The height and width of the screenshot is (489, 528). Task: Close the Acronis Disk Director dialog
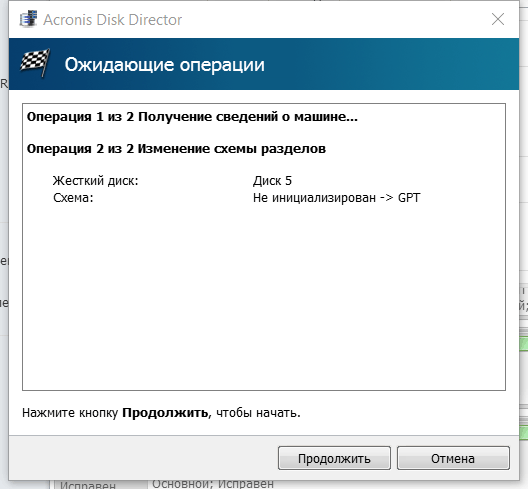tap(498, 19)
